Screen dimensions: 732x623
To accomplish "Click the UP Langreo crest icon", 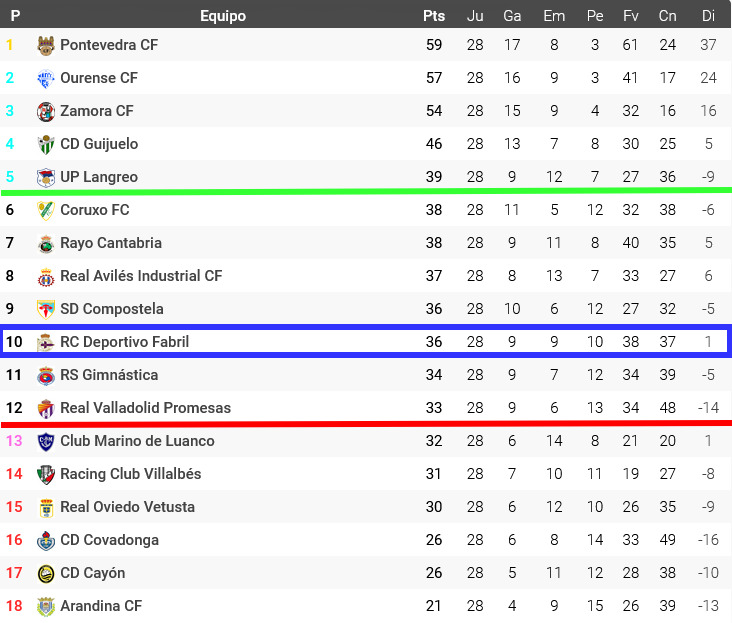I will [46, 177].
